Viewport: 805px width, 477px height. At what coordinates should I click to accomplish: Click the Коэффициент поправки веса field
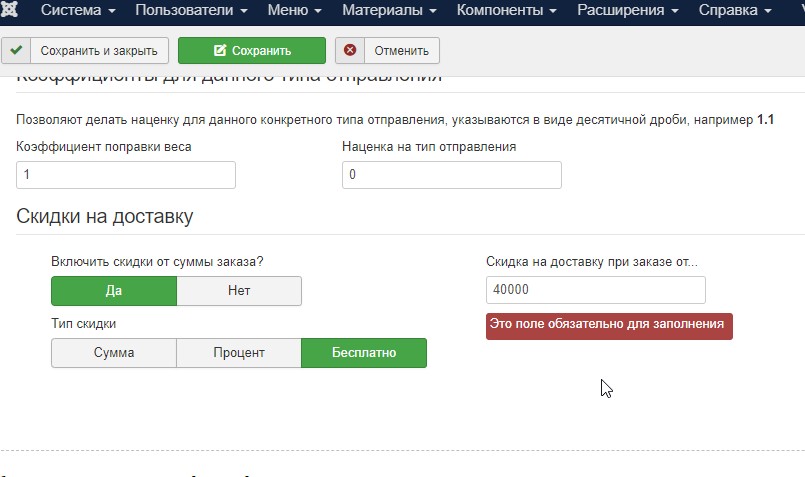126,175
